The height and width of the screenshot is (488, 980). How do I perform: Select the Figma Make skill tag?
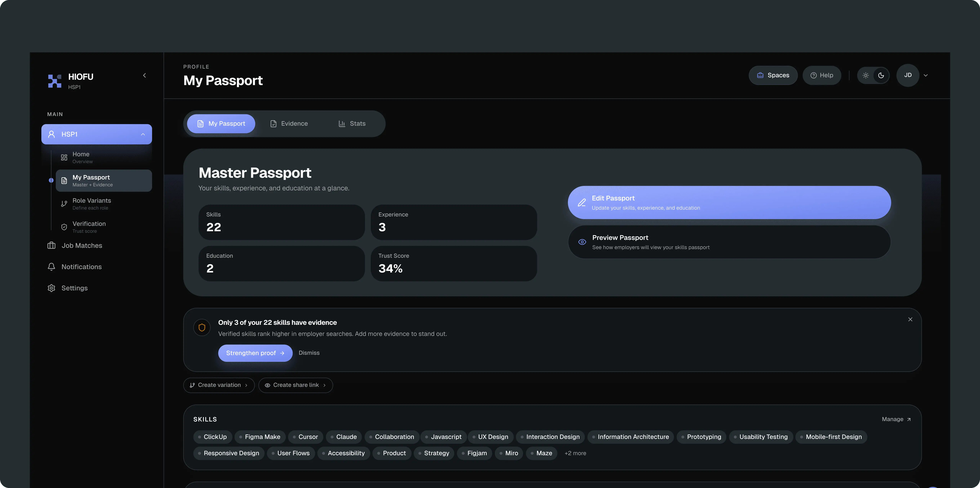[260, 437]
